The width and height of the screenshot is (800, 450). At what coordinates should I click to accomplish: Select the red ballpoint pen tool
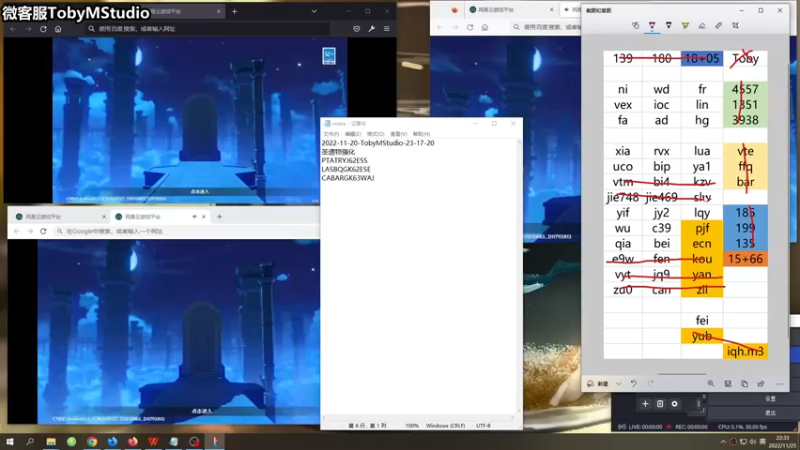652,25
